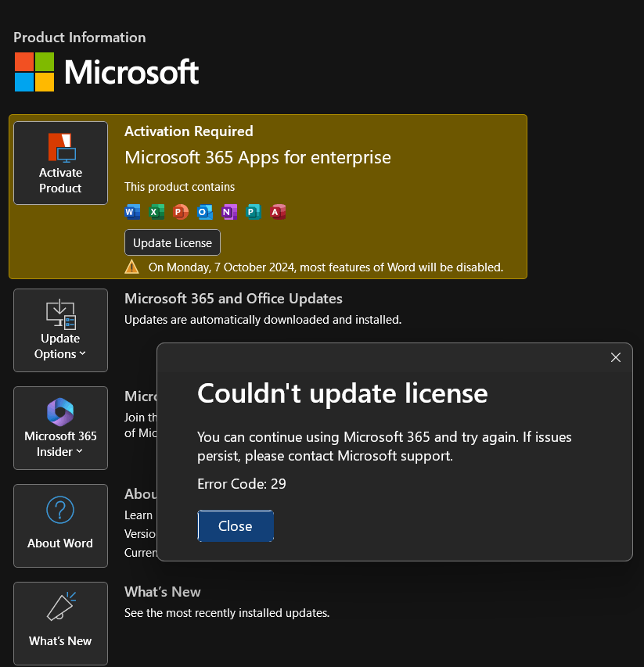This screenshot has width=644, height=667.
Task: Open the What's New button
Action: pyautogui.click(x=60, y=623)
